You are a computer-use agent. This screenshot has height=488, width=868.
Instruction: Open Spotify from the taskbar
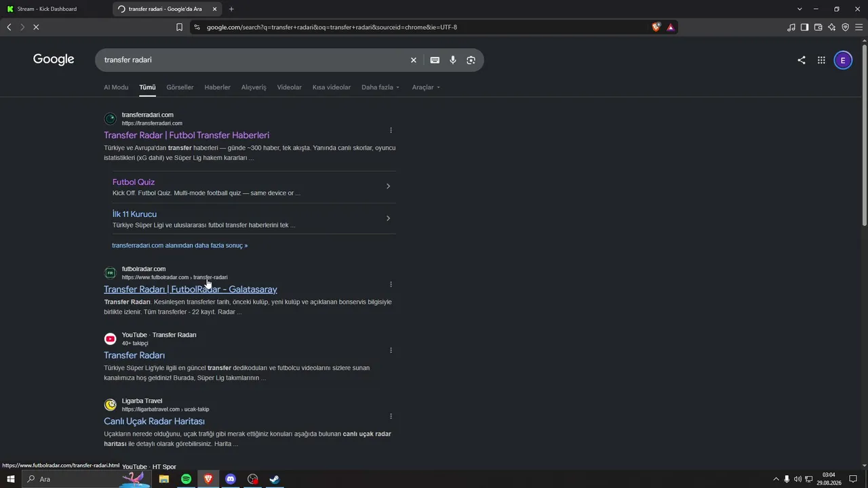tap(186, 479)
